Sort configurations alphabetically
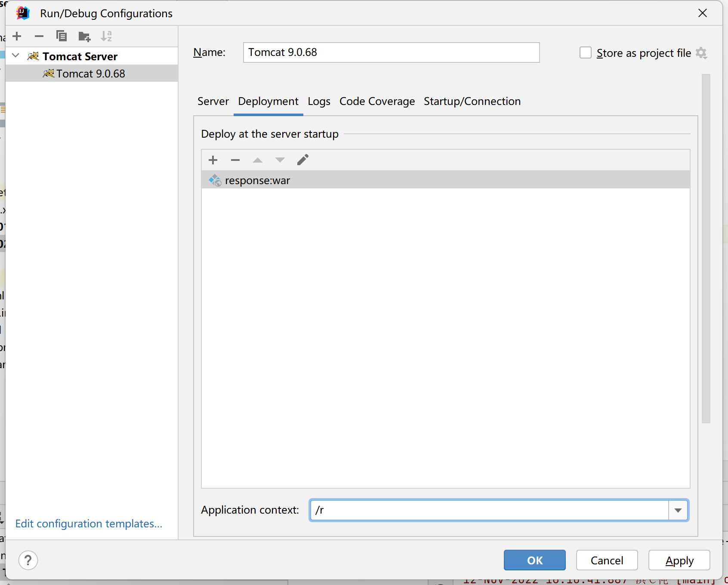Image resolution: width=728 pixels, height=585 pixels. coord(106,36)
